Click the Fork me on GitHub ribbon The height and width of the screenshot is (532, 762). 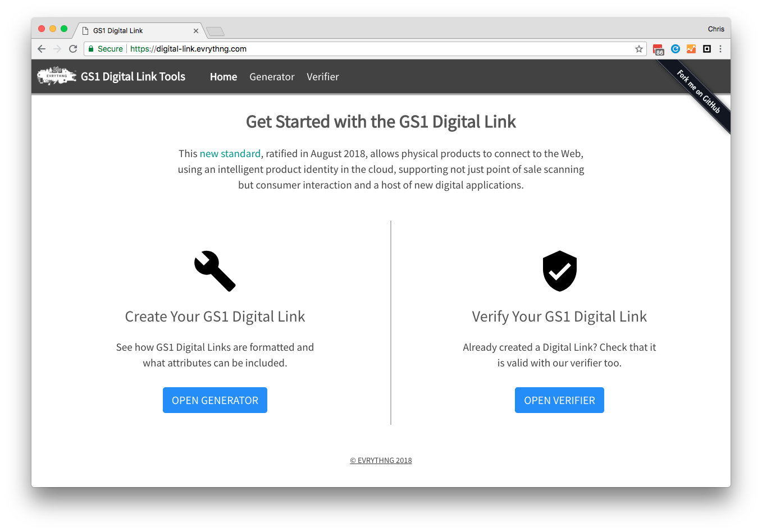[x=698, y=91]
